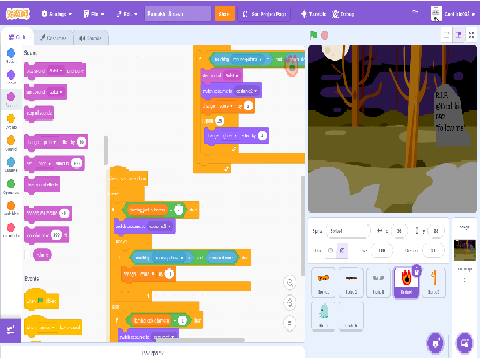Open the Events blocks category

tap(11, 121)
